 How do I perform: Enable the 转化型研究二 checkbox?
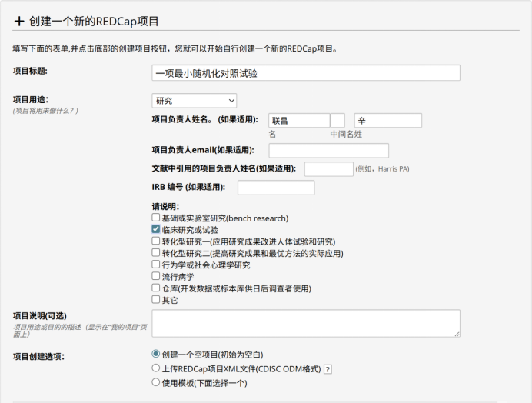[x=156, y=252]
